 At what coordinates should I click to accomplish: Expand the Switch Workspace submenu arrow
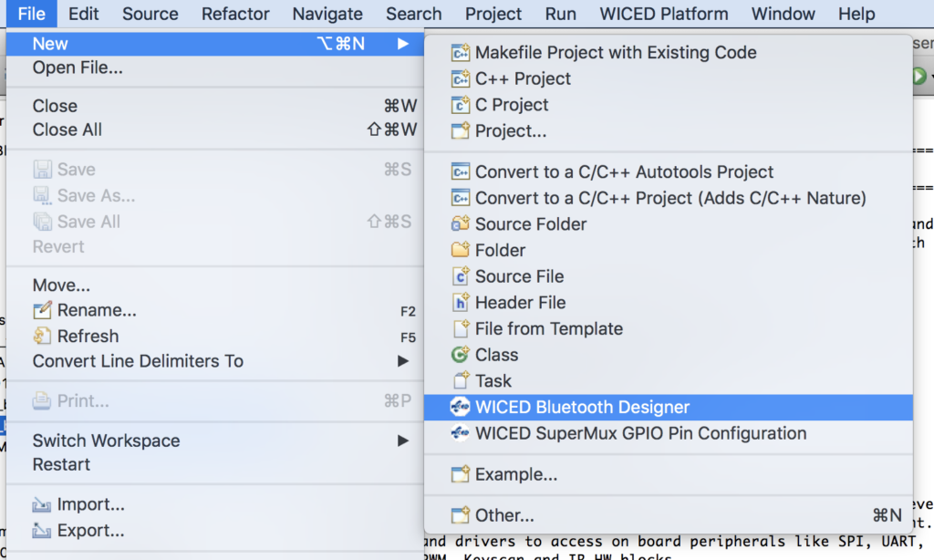[403, 441]
